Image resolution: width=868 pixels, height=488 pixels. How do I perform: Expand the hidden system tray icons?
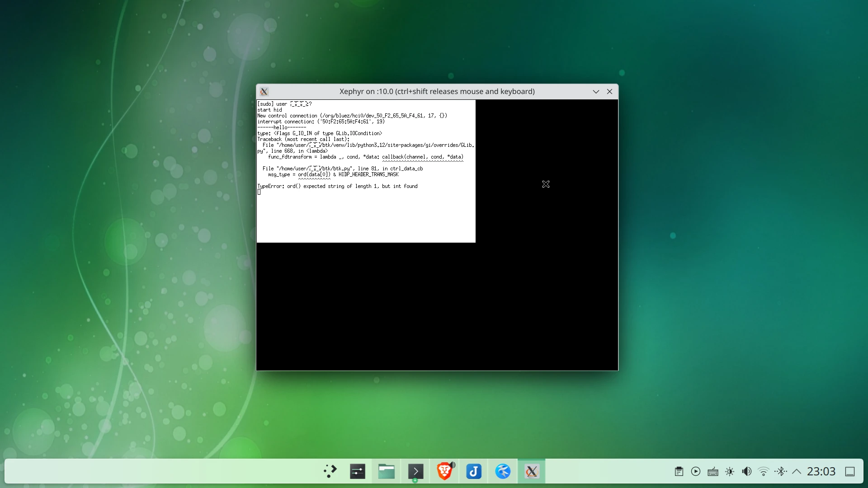click(x=797, y=471)
